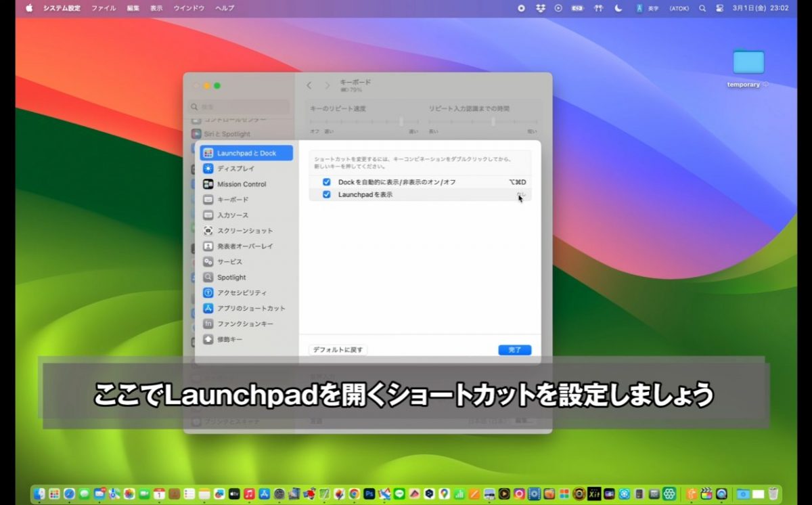Open Dropbox in the menu bar
Image resolution: width=812 pixels, height=505 pixels.
(540, 8)
